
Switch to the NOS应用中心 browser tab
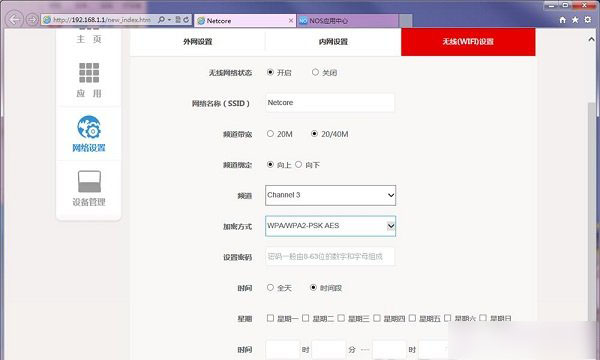coord(347,21)
